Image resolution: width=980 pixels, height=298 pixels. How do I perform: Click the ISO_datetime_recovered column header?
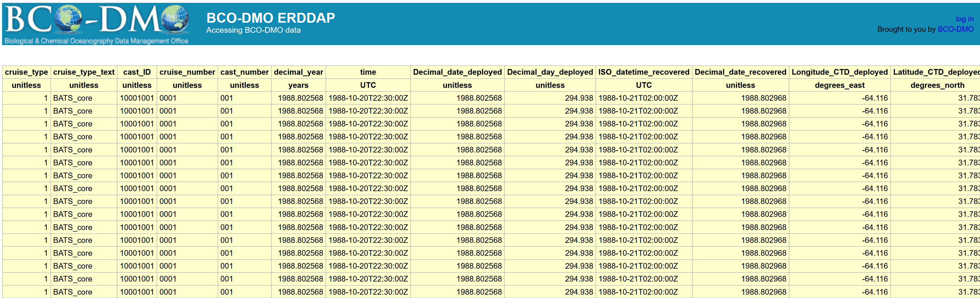tap(644, 72)
